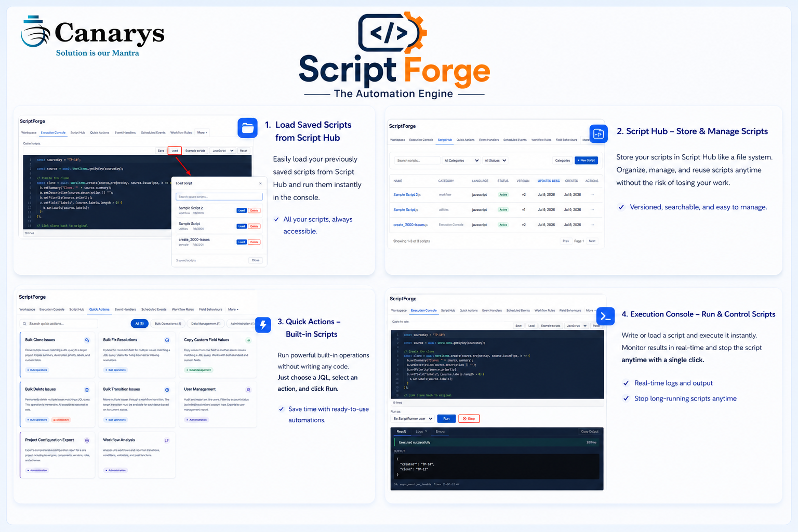Expand the Be ScriptRunner user Run as dropdown
This screenshot has width=798, height=532.
[x=413, y=419]
